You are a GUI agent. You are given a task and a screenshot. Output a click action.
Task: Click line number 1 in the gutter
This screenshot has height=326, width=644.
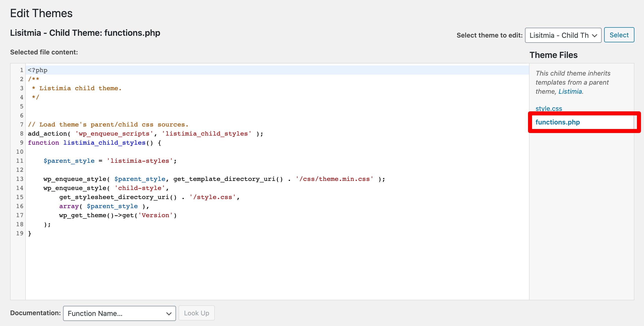(x=22, y=70)
